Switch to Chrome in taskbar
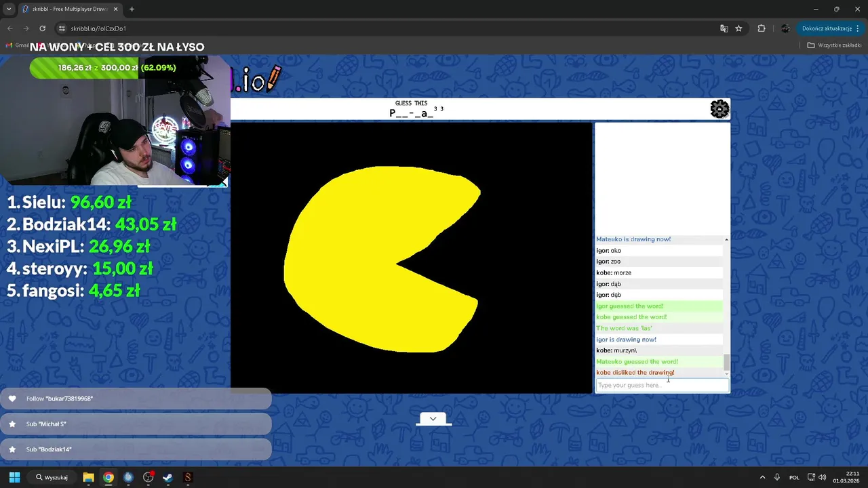Screen dimensions: 868x488 click(x=108, y=477)
